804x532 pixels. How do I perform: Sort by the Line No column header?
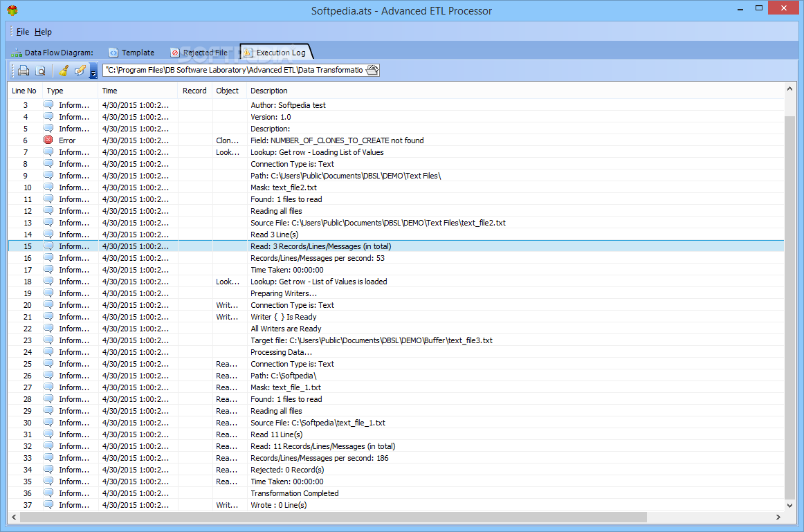point(24,91)
